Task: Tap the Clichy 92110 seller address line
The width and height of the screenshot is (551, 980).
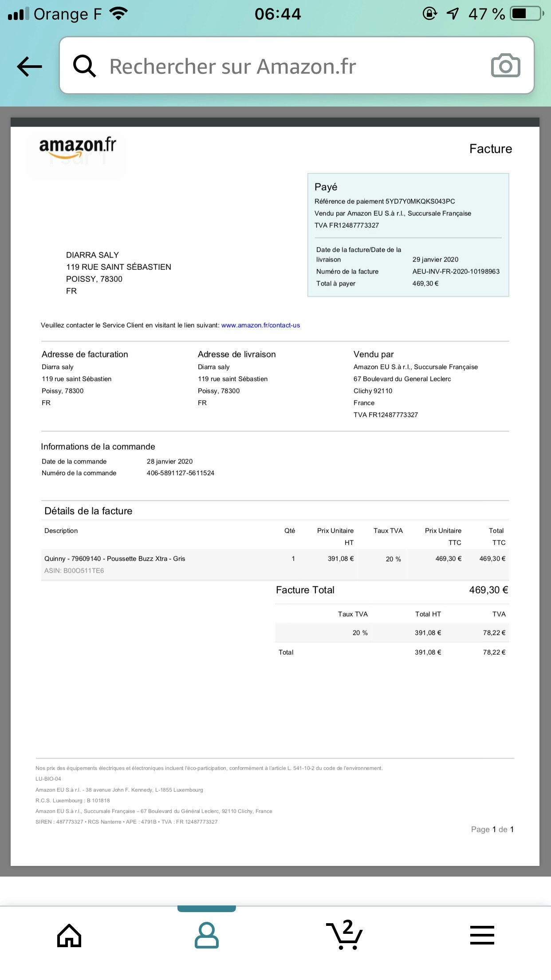Action: [x=373, y=391]
